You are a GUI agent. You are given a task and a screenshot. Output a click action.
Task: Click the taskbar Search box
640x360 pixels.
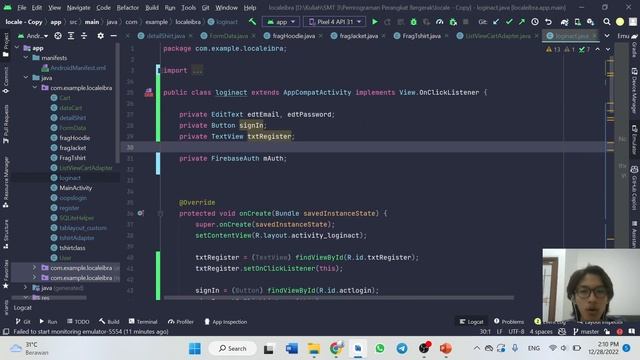pyautogui.click(x=233, y=349)
